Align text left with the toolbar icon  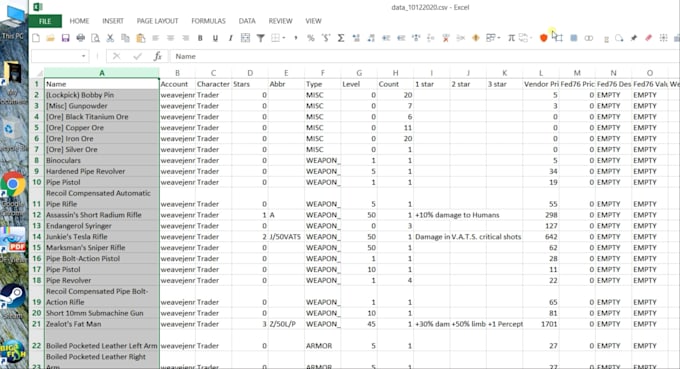pos(155,38)
